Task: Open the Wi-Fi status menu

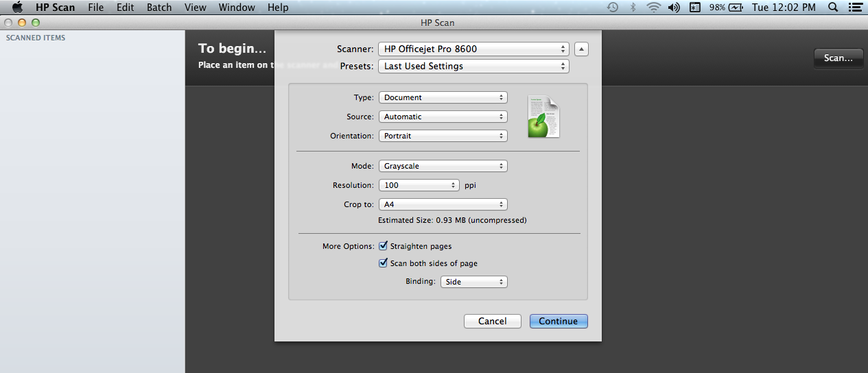Action: [653, 8]
